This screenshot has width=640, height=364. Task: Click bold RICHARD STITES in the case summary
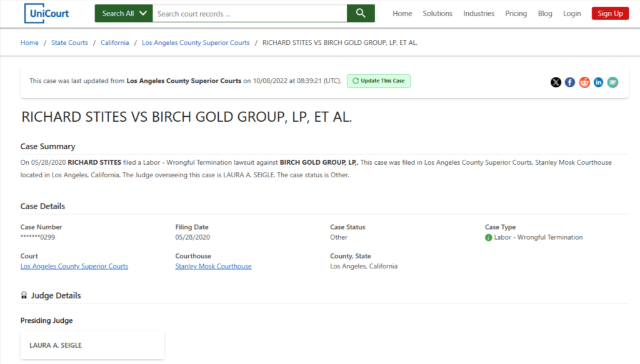point(94,162)
